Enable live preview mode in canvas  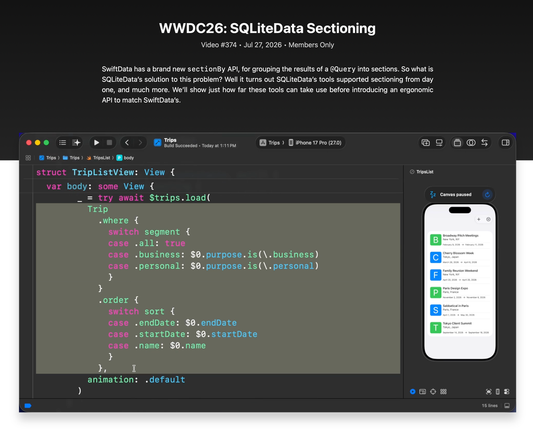(413, 392)
